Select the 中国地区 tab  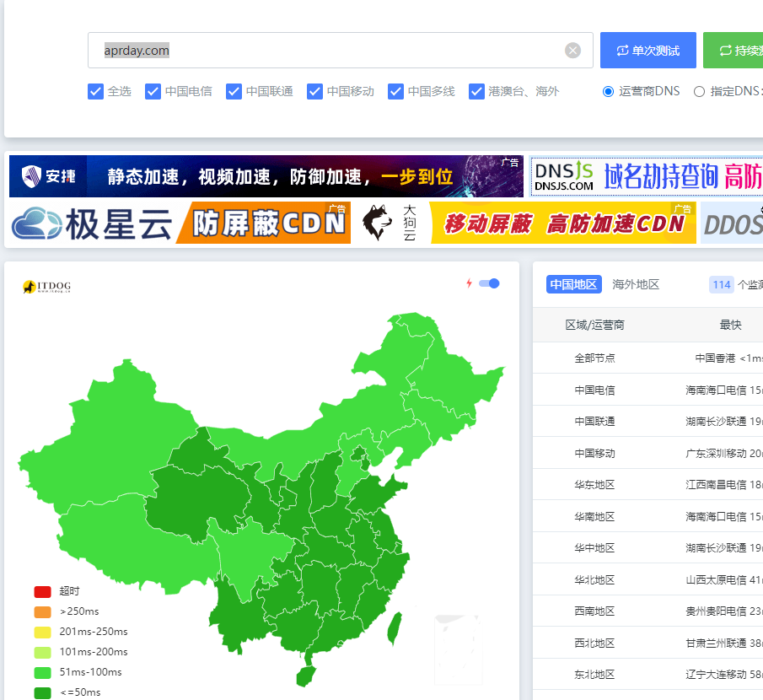[573, 284]
